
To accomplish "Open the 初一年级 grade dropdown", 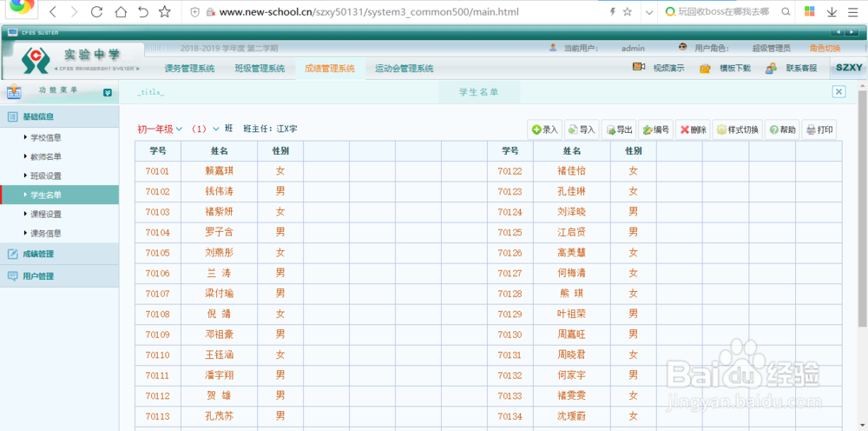I will tap(160, 129).
